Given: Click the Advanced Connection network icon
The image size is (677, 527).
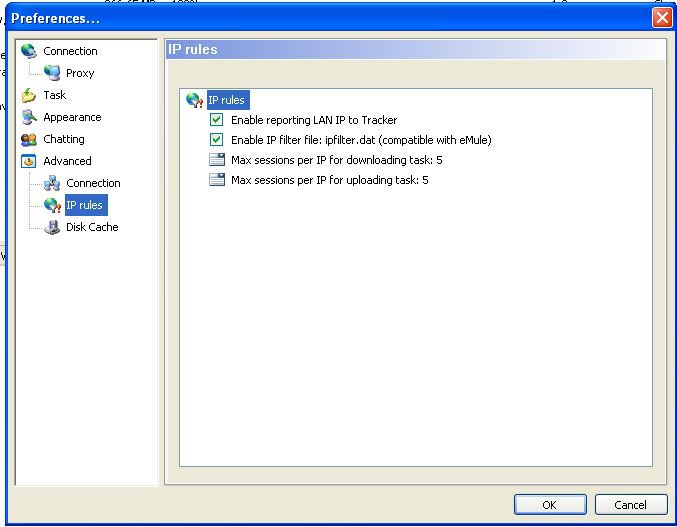Looking at the screenshot, I should (52, 183).
